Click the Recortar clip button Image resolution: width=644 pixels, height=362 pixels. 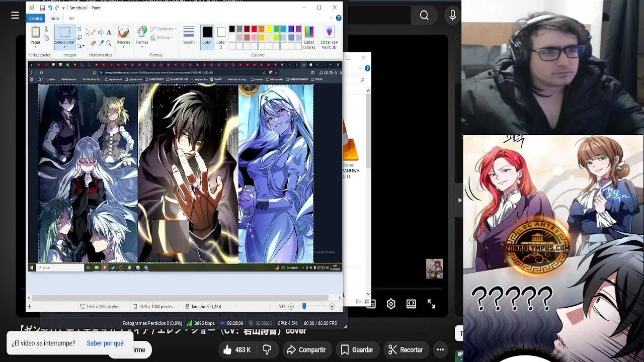coord(406,350)
